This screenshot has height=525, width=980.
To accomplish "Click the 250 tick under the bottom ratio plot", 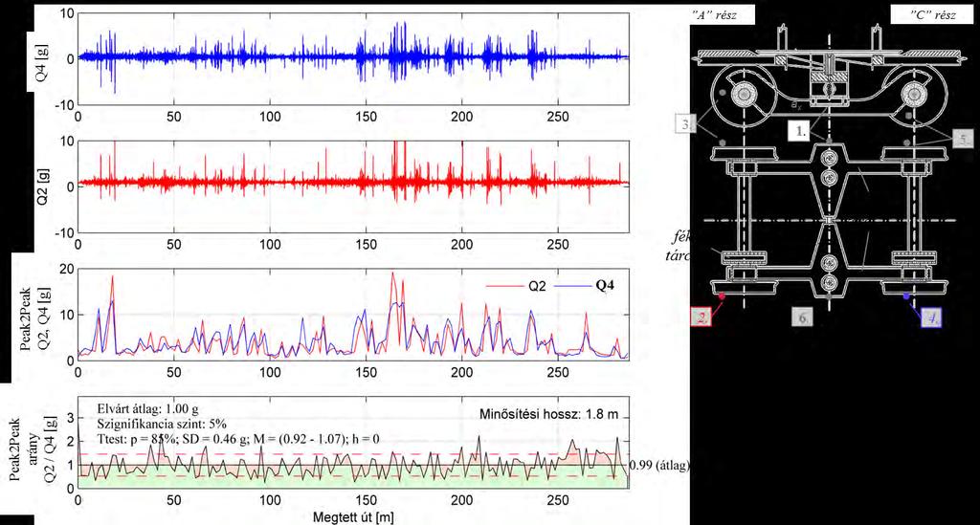I will point(558,500).
